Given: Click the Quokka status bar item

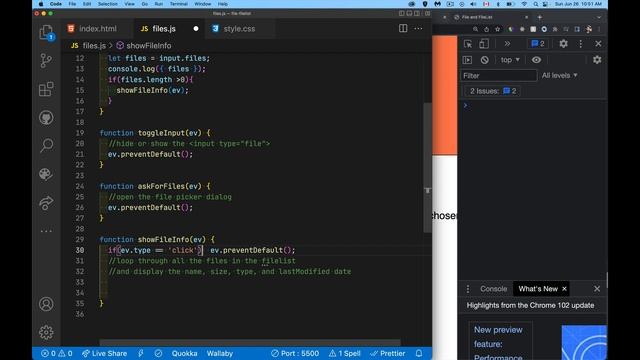Looking at the screenshot, I should 184,353.
